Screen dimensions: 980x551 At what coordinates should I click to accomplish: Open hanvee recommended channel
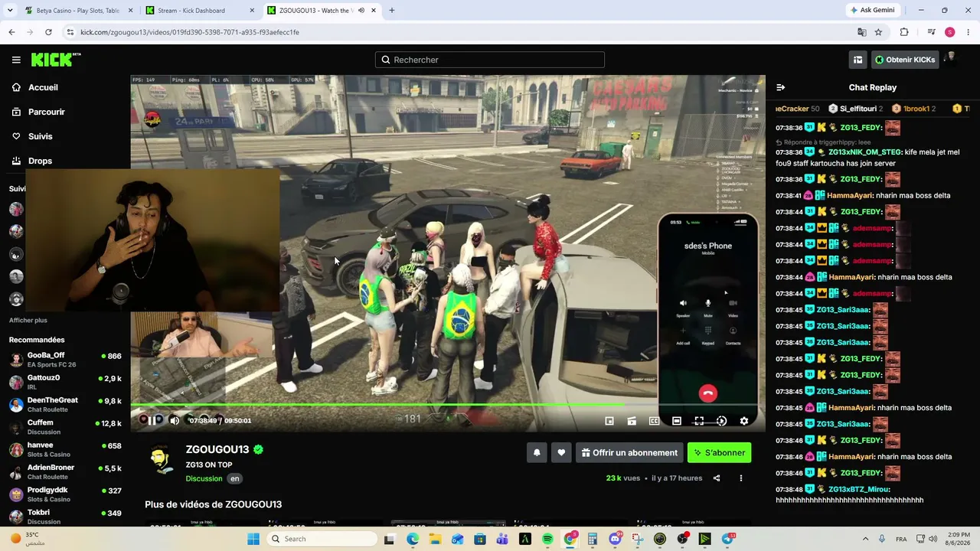coord(65,449)
